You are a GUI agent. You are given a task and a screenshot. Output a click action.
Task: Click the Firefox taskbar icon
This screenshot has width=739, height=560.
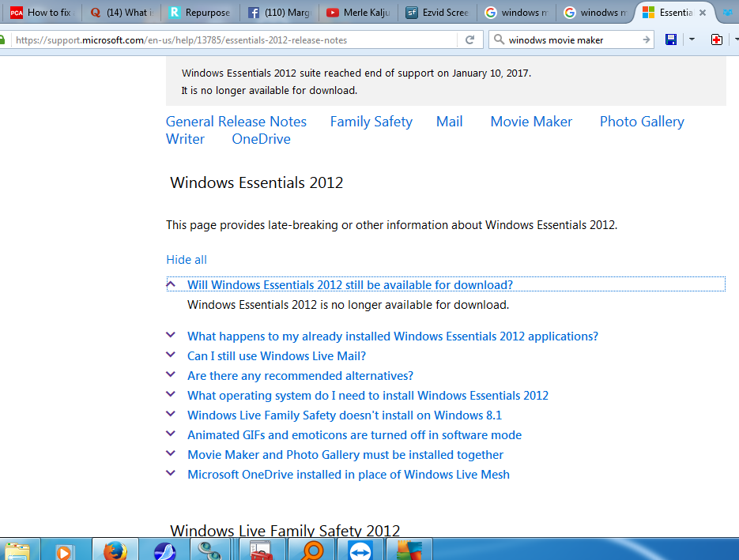click(115, 551)
